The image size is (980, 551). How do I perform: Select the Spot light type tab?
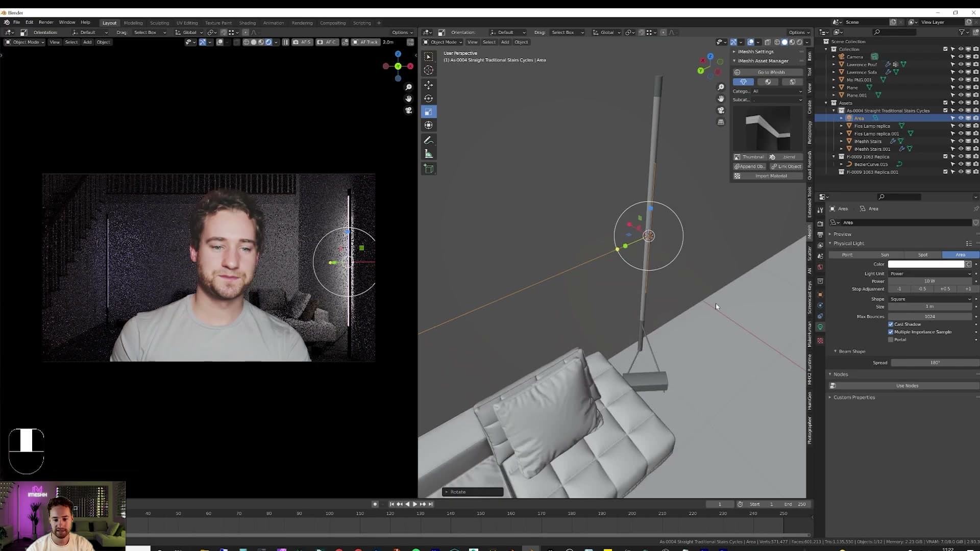(x=923, y=255)
